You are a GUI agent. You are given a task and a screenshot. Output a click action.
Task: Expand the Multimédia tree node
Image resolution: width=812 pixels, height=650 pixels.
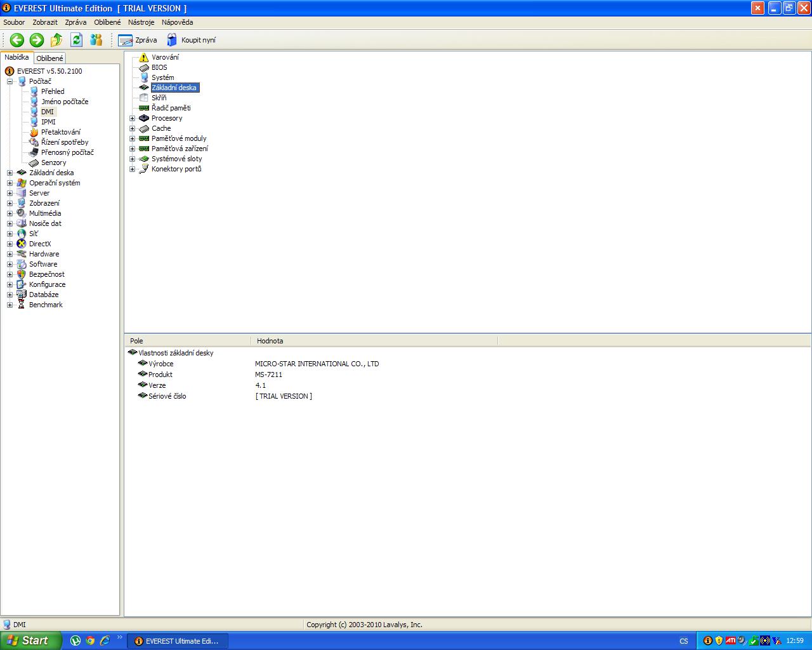point(10,213)
